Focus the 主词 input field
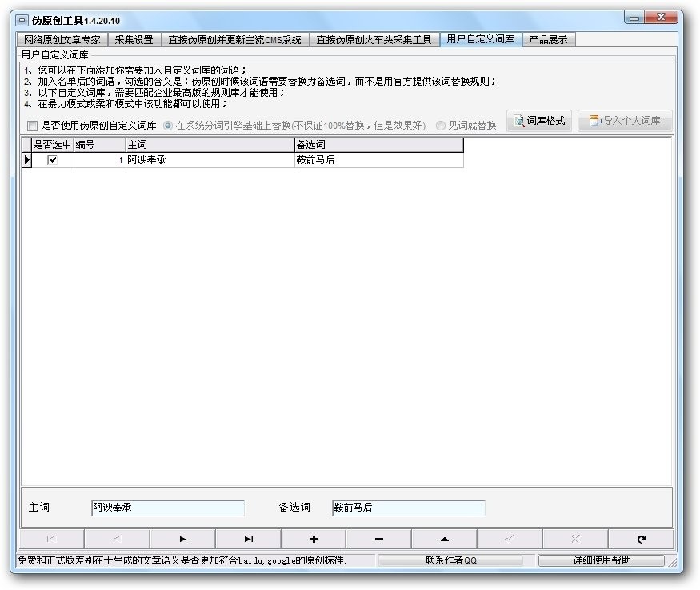The height and width of the screenshot is (590, 700). (x=168, y=508)
